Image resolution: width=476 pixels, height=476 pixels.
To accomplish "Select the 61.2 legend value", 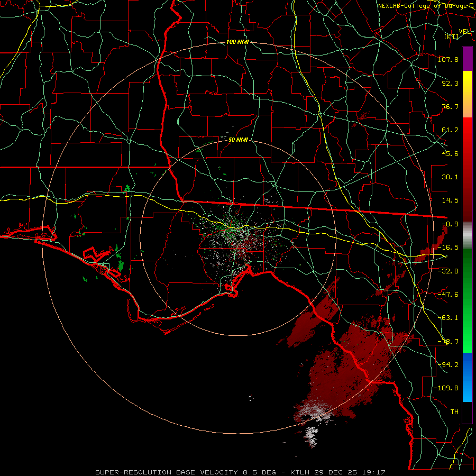I will [x=450, y=130].
